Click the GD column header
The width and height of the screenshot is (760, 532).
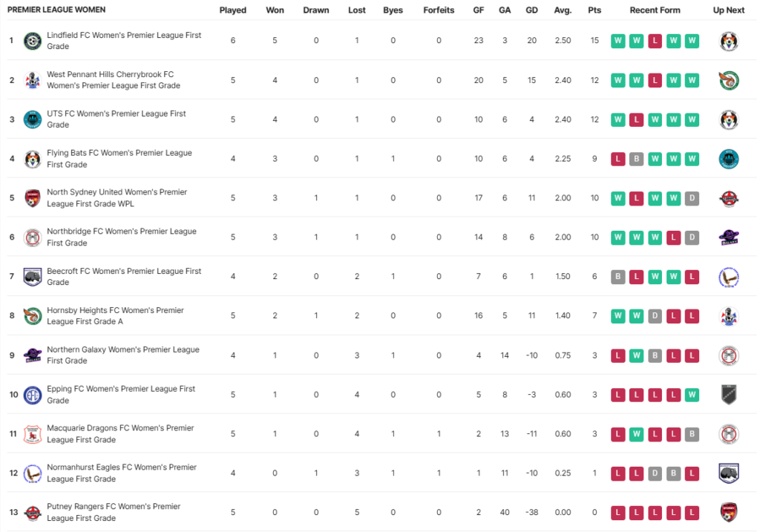[x=531, y=10]
